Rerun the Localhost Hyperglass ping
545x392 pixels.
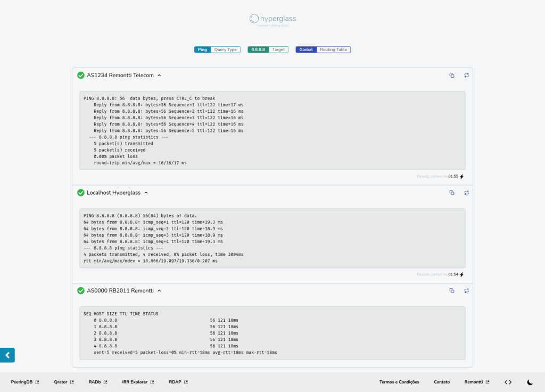(466, 193)
